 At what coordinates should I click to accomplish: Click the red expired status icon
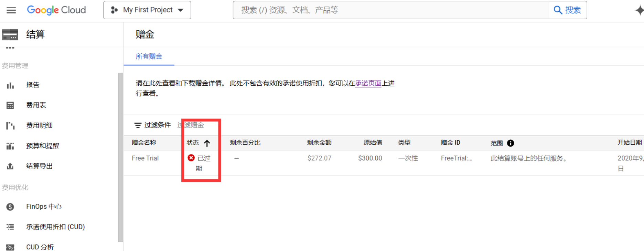point(191,158)
